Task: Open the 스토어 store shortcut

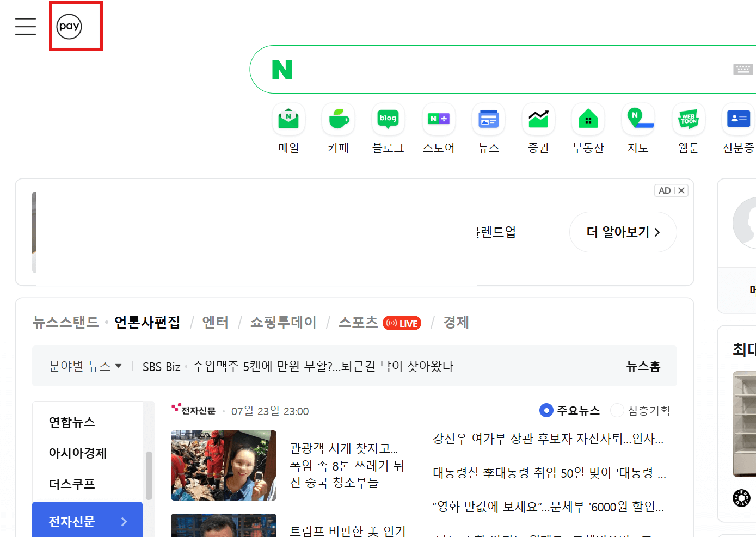Action: coord(439,128)
